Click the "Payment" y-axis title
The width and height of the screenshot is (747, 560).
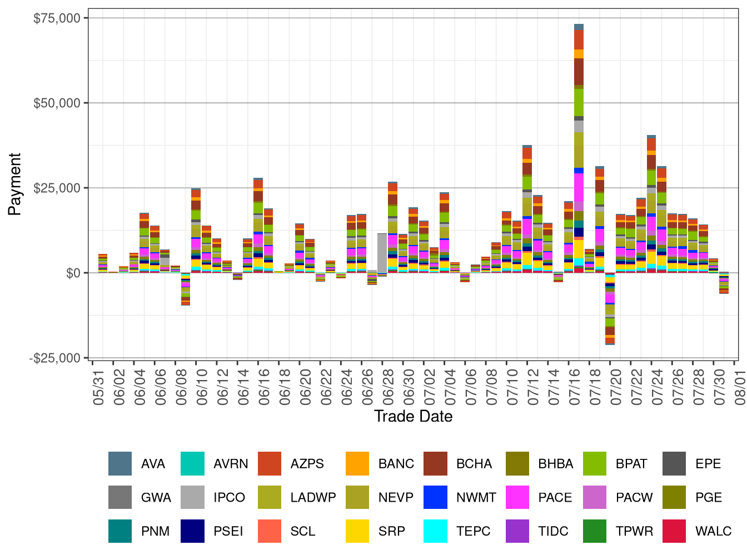pos(14,184)
